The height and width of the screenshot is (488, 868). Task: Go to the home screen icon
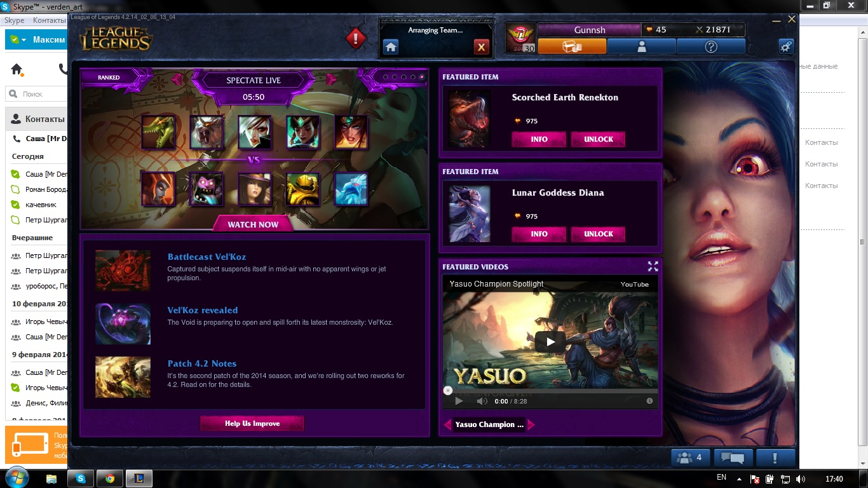[x=391, y=47]
